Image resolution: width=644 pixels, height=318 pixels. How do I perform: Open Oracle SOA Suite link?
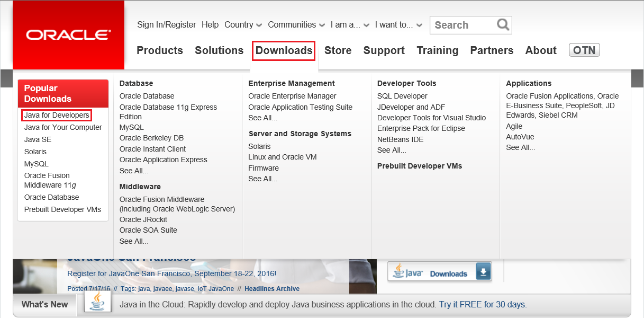tap(148, 230)
